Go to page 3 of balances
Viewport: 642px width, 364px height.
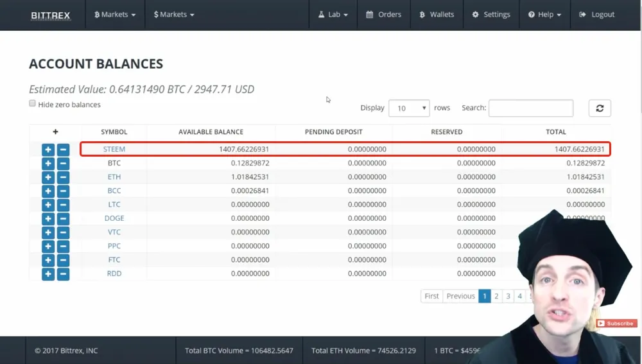tap(508, 296)
